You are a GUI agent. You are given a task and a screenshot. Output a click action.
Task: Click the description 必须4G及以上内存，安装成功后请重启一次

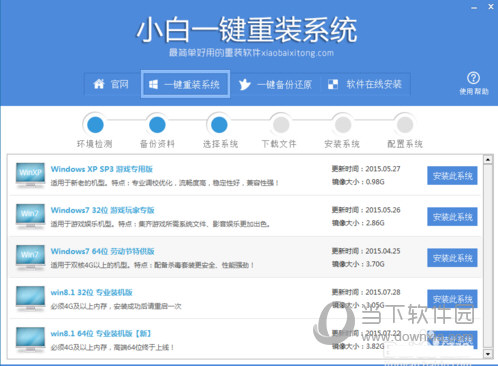point(116,306)
